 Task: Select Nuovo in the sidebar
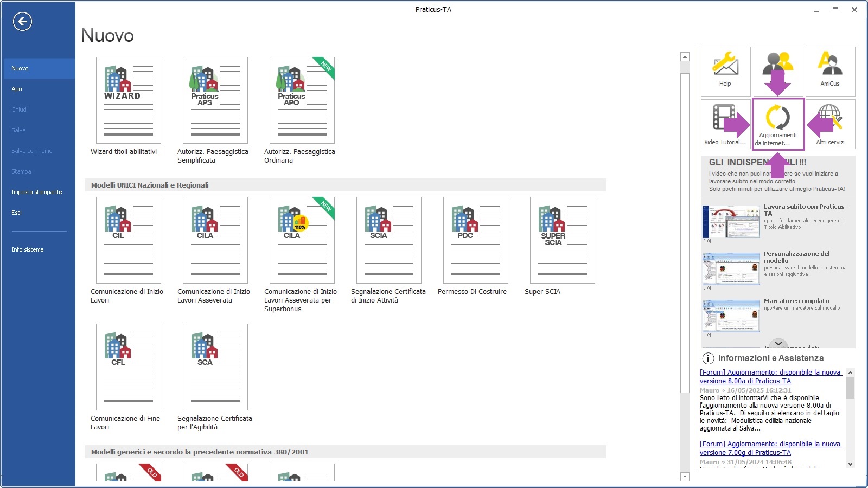pyautogui.click(x=39, y=68)
